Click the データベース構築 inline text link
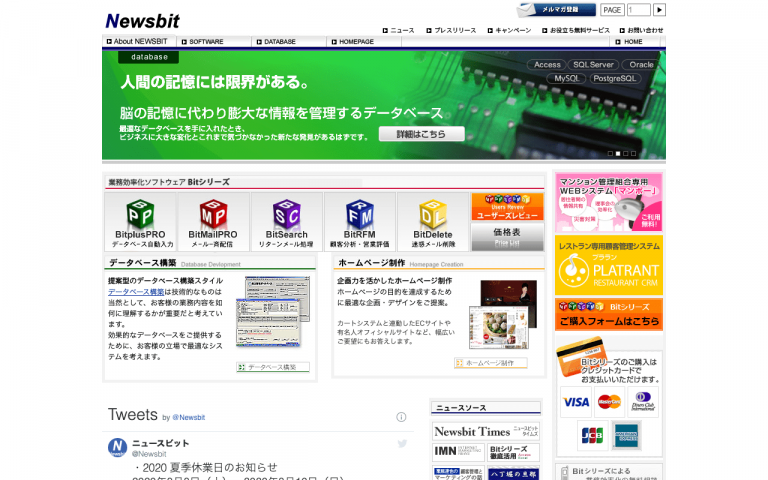Image resolution: width=768 pixels, height=480 pixels. click(136, 292)
